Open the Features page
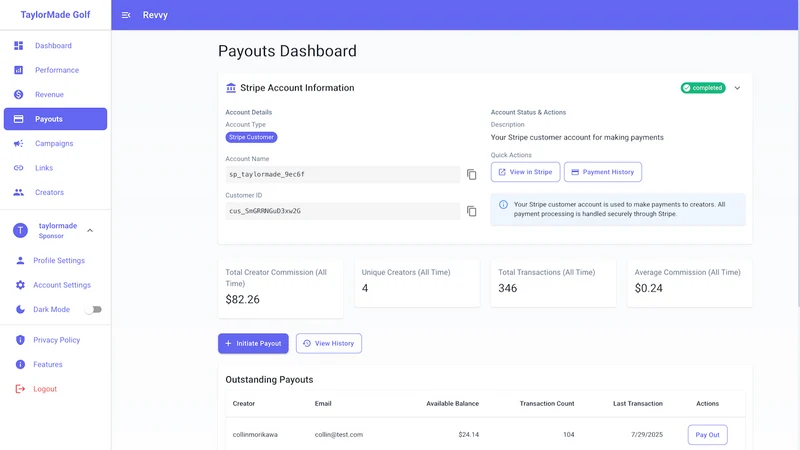The width and height of the screenshot is (800, 450). [56, 364]
